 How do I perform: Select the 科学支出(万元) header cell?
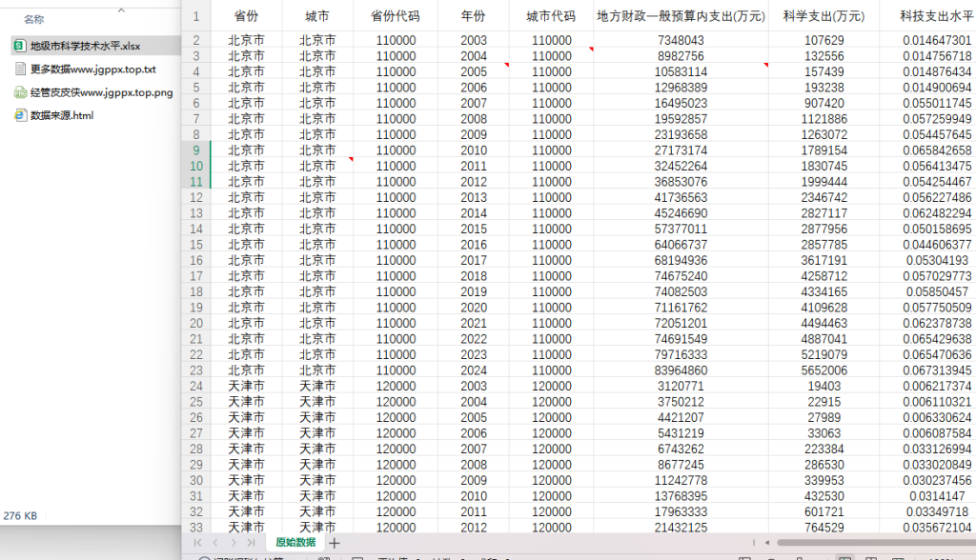(x=824, y=16)
